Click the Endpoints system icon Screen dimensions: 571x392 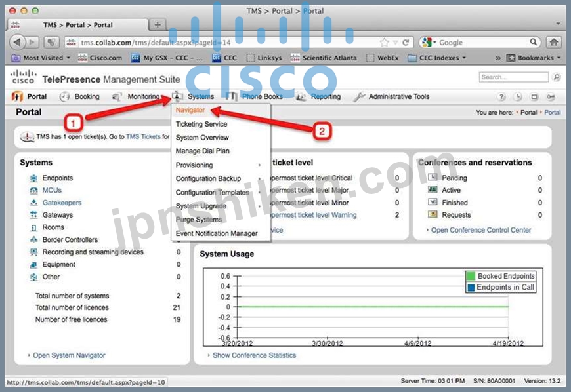pos(34,178)
